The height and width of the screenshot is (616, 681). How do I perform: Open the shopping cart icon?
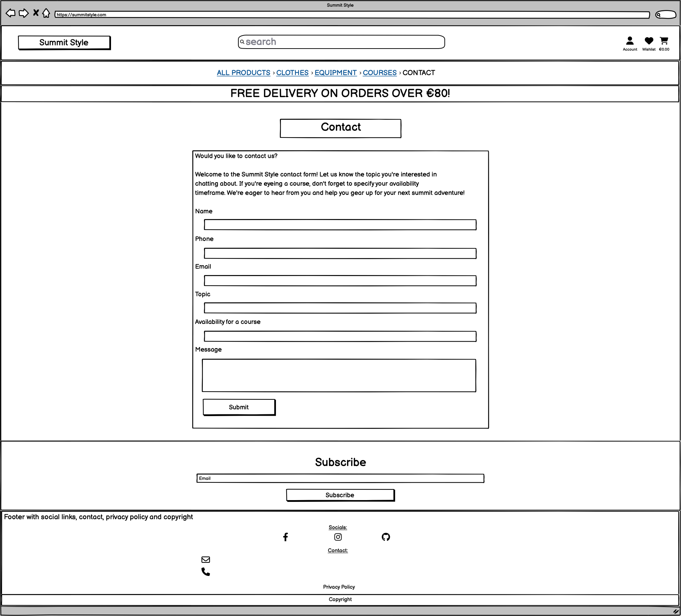[x=664, y=41]
